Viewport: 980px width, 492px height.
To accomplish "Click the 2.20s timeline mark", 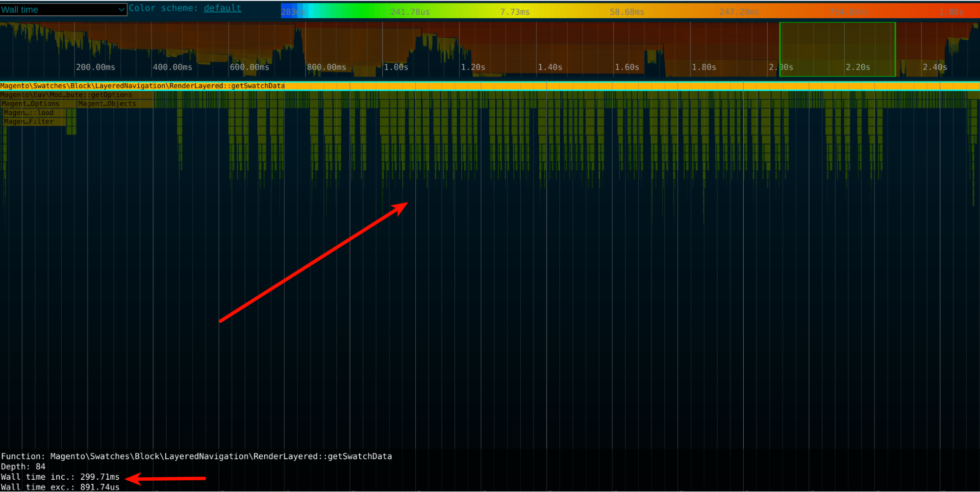I will tap(858, 67).
